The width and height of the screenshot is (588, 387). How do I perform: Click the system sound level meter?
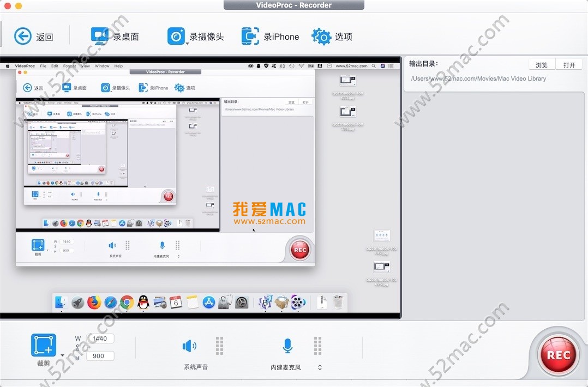pos(220,346)
